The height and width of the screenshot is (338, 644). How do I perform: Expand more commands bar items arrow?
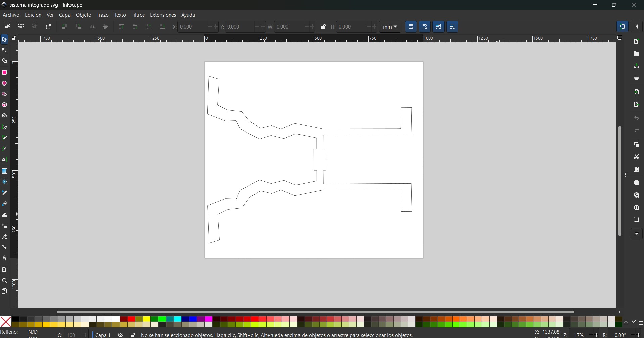(637, 234)
